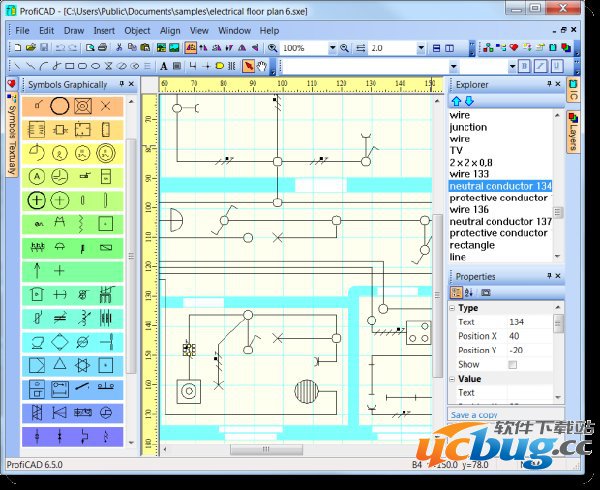Move selected item up in Explorer
The width and height of the screenshot is (600, 490).
point(457,101)
